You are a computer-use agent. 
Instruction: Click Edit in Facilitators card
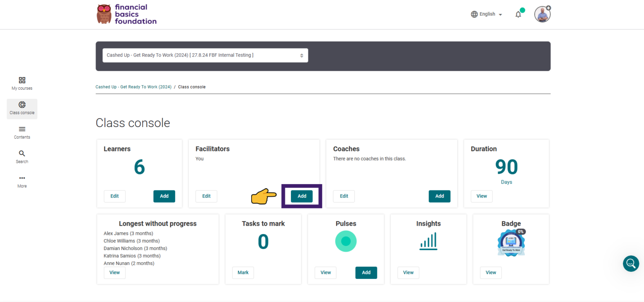[206, 196]
